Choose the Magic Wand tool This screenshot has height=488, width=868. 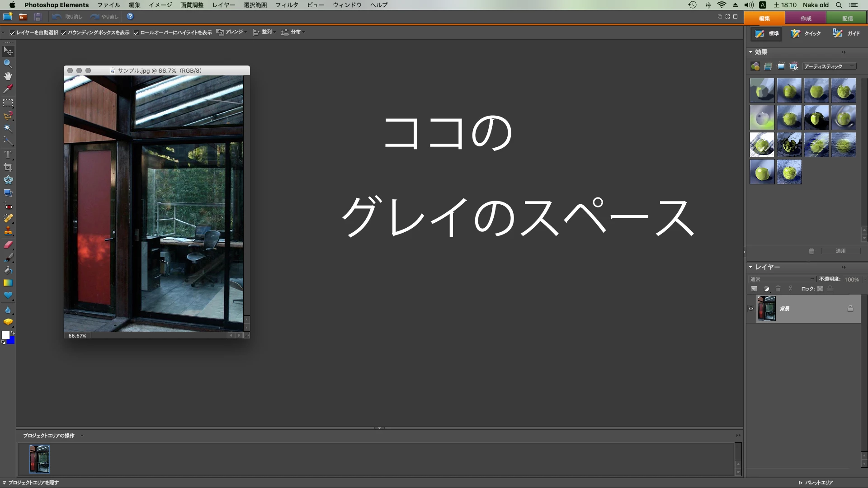pos(8,128)
